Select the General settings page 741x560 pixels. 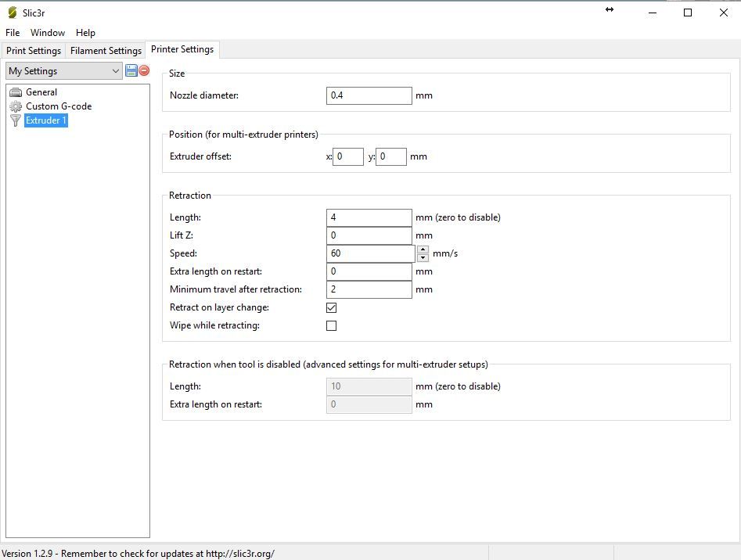41,92
